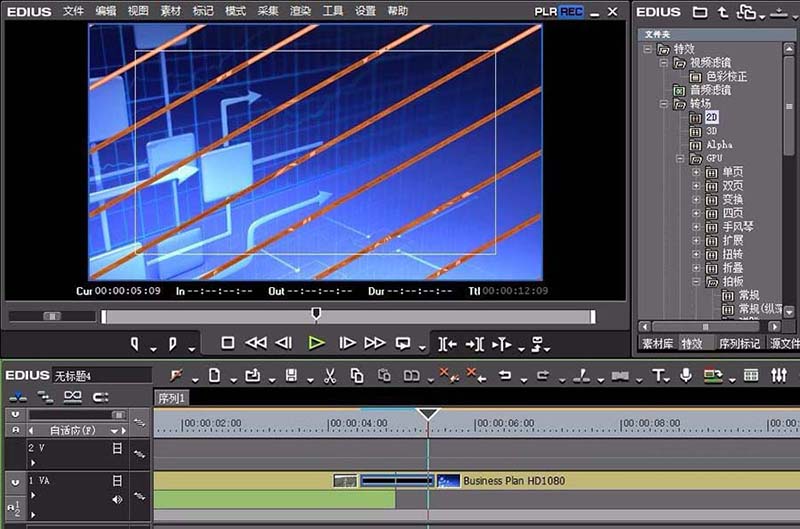This screenshot has width=800, height=529.
Task: Click the add cut point icon
Action: pos(582,376)
